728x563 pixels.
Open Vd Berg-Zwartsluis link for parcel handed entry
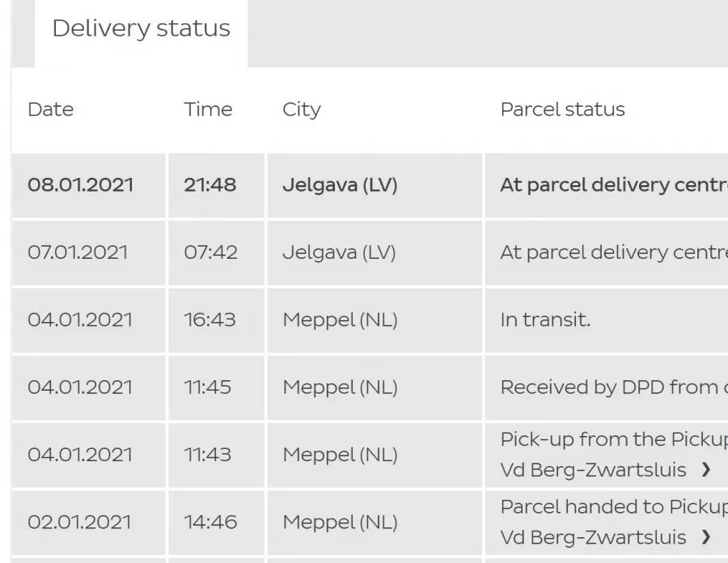coord(593,537)
